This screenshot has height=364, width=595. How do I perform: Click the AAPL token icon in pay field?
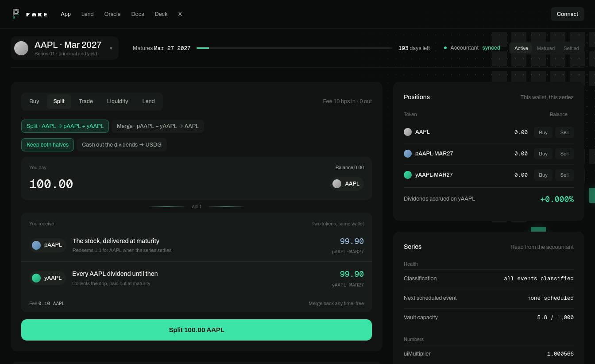tap(337, 184)
